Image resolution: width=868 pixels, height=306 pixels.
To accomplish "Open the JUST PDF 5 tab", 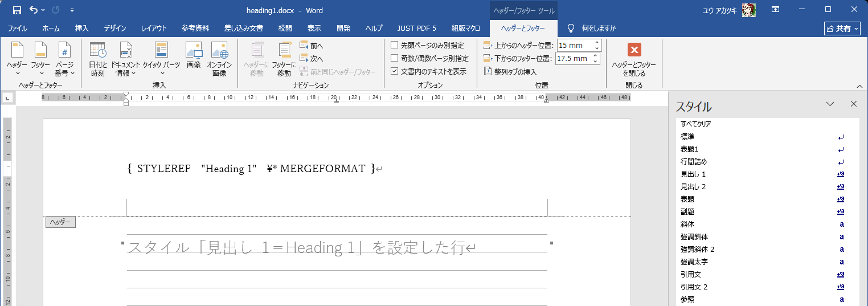I will (417, 28).
